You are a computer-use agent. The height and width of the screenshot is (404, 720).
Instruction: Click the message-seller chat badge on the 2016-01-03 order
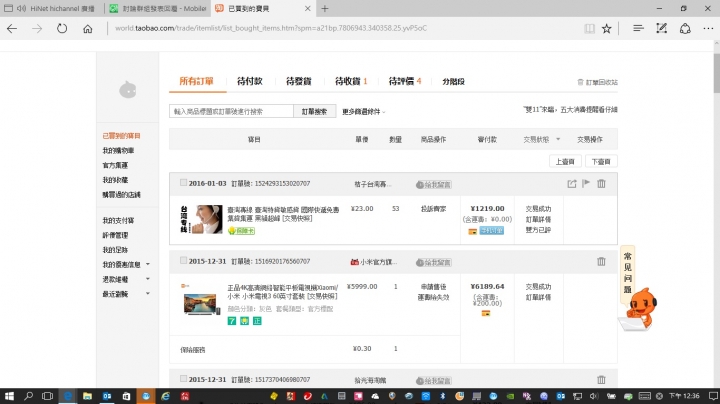click(x=433, y=185)
